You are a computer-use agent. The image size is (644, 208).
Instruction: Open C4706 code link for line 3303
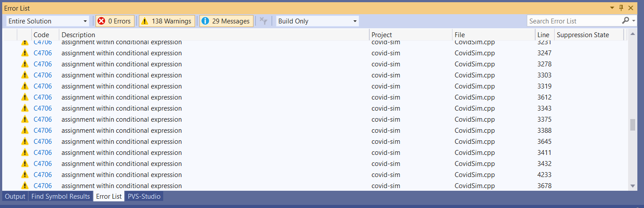coord(42,75)
